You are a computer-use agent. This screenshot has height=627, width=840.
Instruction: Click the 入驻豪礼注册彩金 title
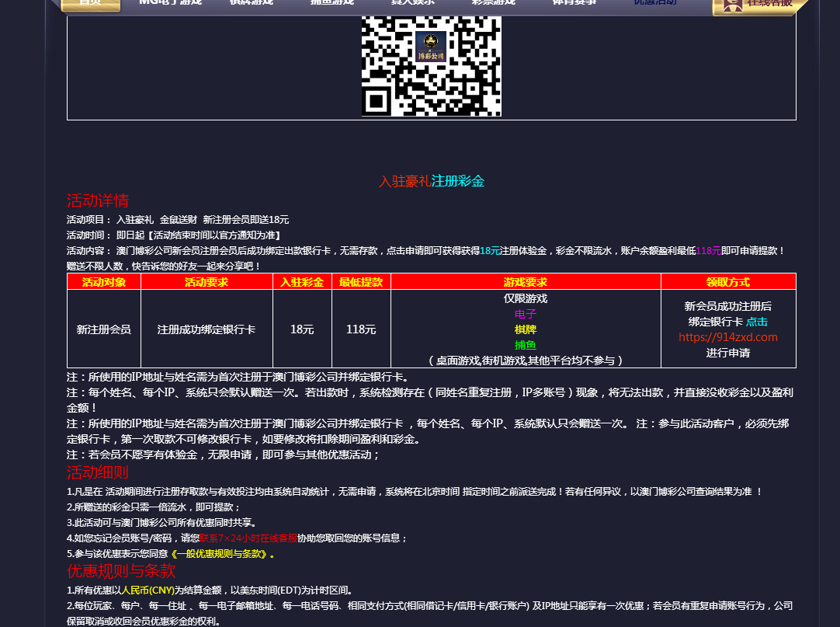pyautogui.click(x=431, y=181)
